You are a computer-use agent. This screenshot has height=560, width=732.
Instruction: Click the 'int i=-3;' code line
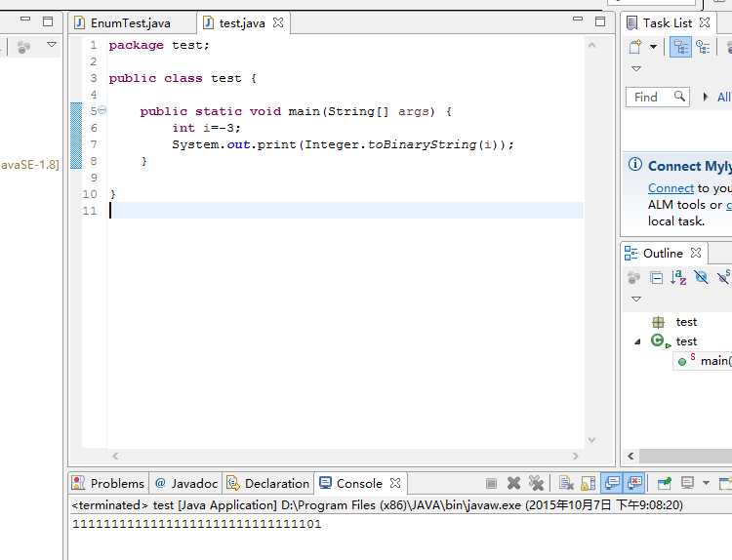tap(206, 128)
